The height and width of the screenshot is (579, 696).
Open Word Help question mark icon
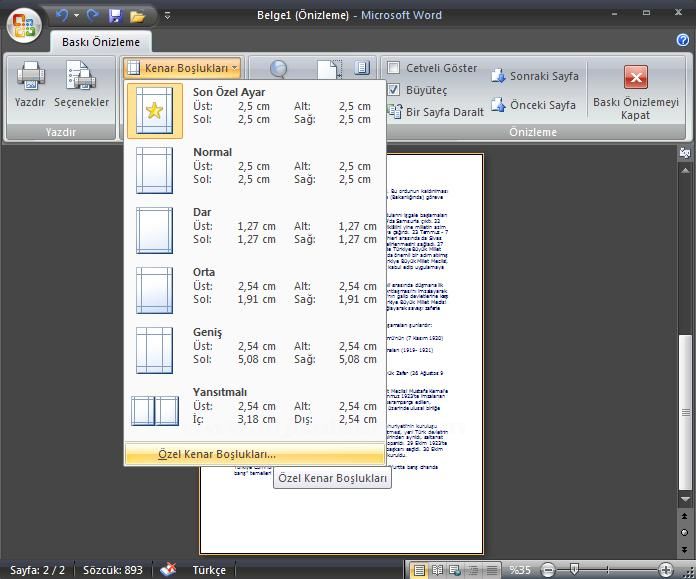[x=683, y=40]
